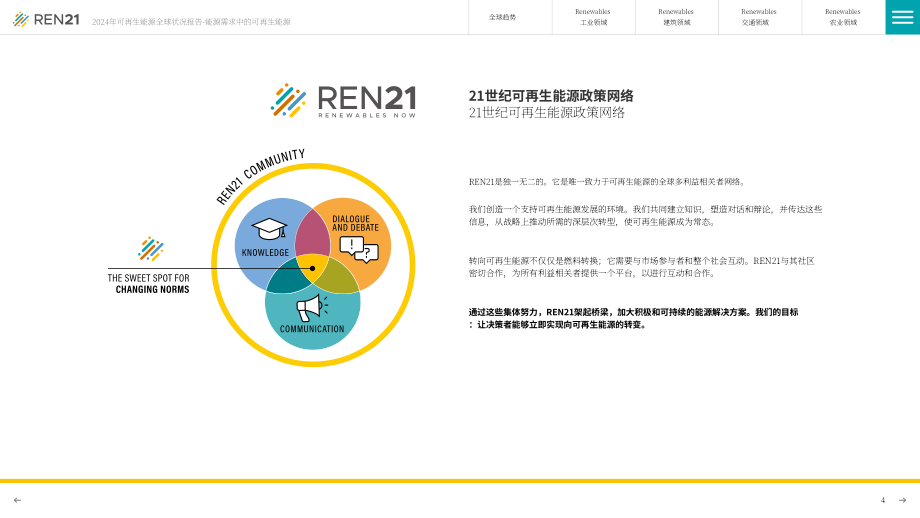Open Renewables 交通领域 tab
Viewport: 920px width, 518px height.
pyautogui.click(x=759, y=17)
